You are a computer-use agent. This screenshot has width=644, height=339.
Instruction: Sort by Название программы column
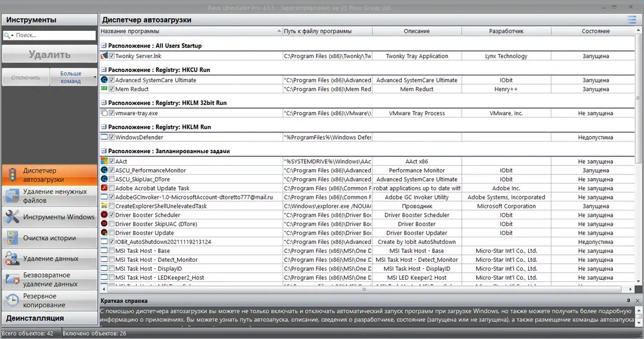pyautogui.click(x=191, y=31)
